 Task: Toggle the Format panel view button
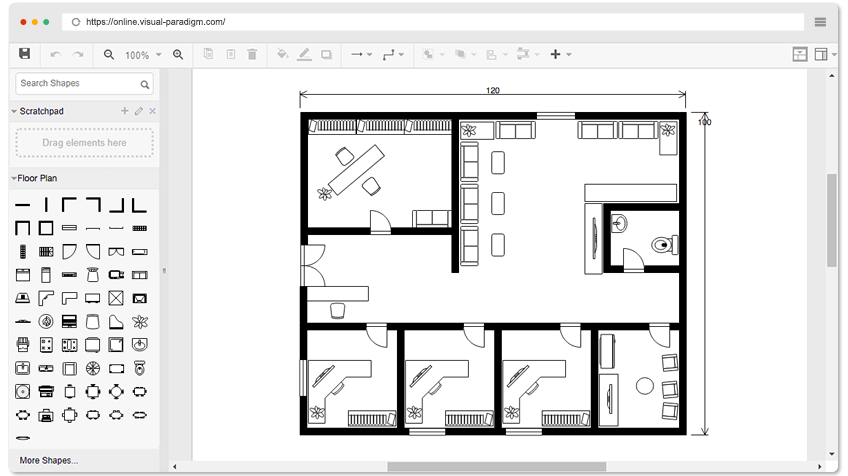pos(799,54)
